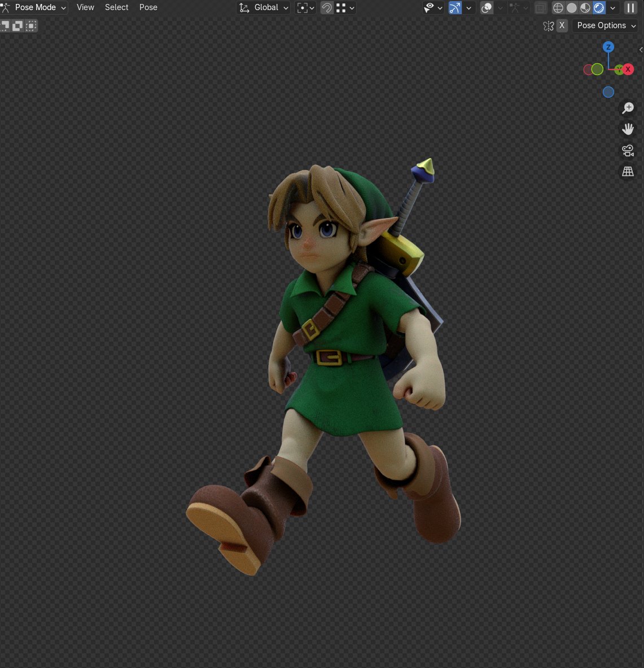Image resolution: width=644 pixels, height=668 pixels.
Task: Click the green Y axis gizmo ball
Action: [619, 70]
